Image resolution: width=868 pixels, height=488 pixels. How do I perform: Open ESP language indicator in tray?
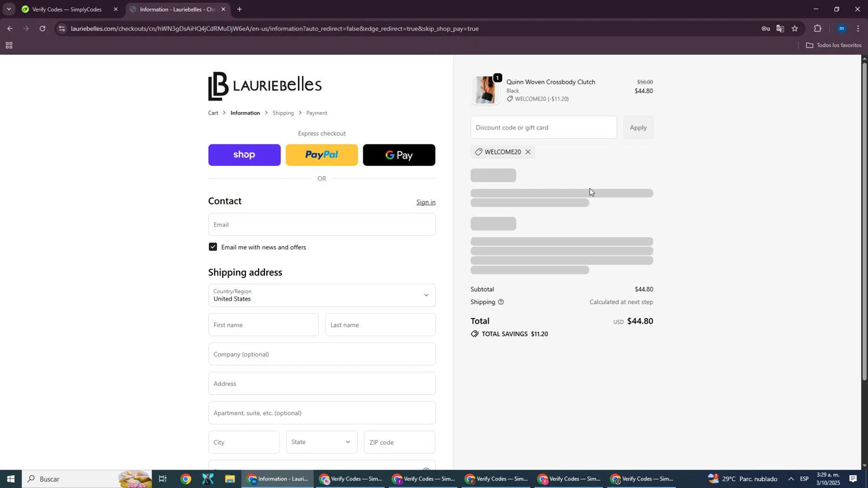click(x=804, y=479)
